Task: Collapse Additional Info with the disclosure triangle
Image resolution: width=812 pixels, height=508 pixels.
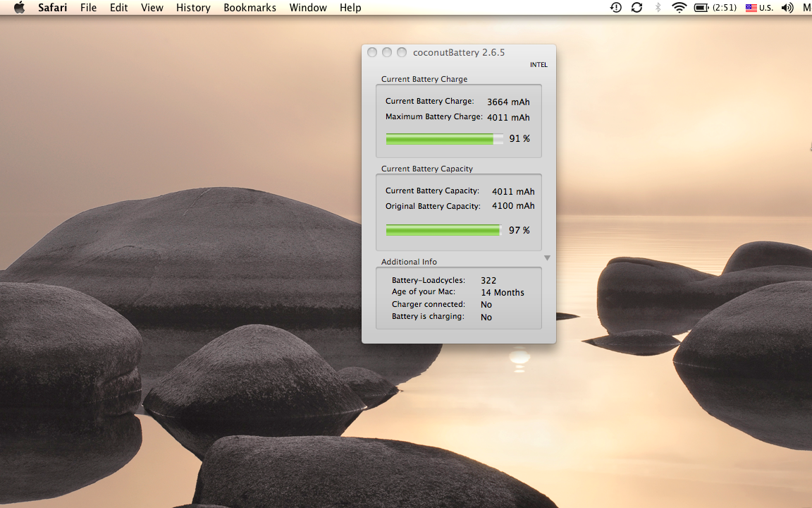Action: [x=547, y=258]
